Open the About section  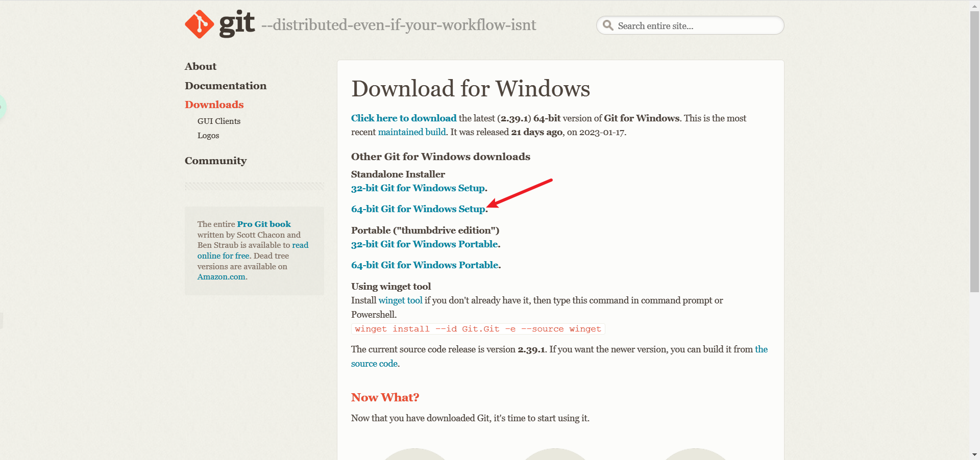coord(201,66)
